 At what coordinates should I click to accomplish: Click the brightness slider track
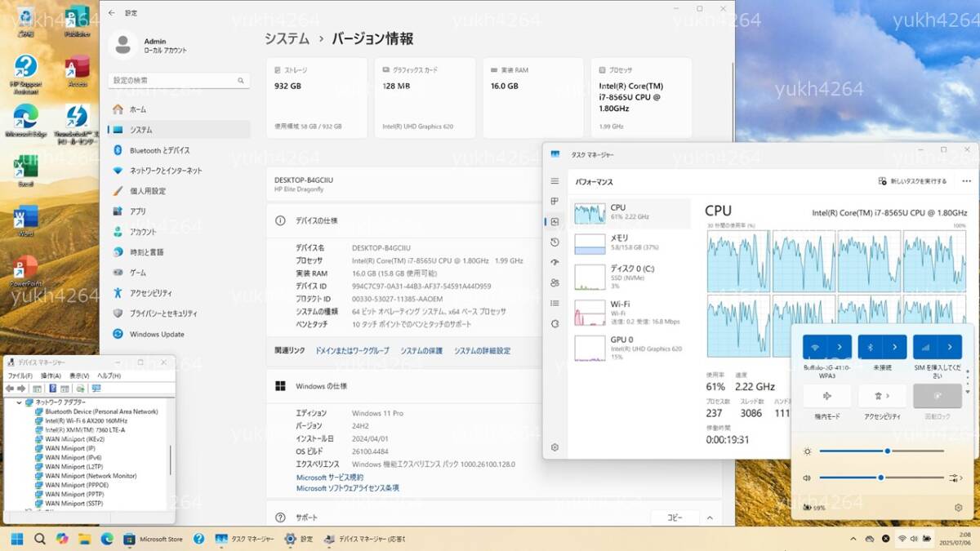(881, 451)
